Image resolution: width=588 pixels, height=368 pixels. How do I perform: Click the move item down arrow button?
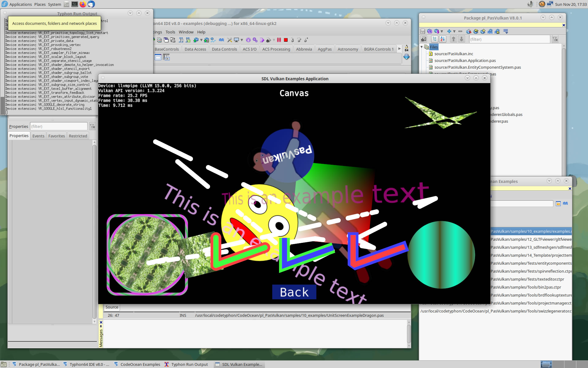(462, 39)
